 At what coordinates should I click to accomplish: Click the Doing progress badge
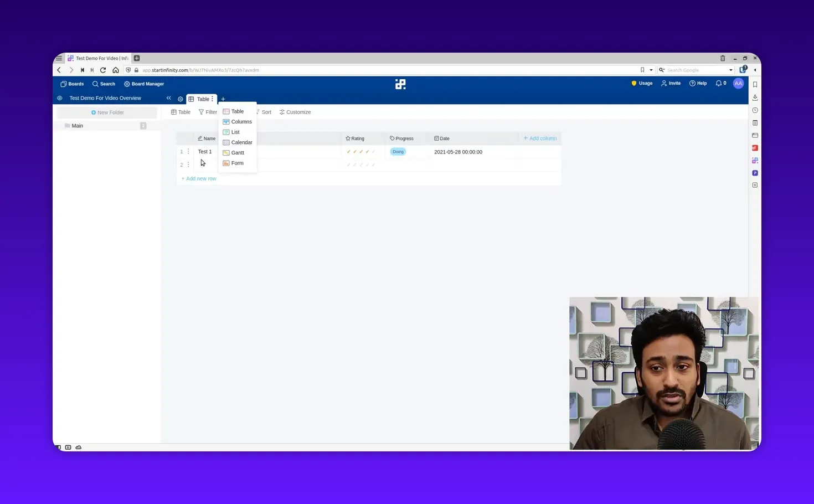398,151
